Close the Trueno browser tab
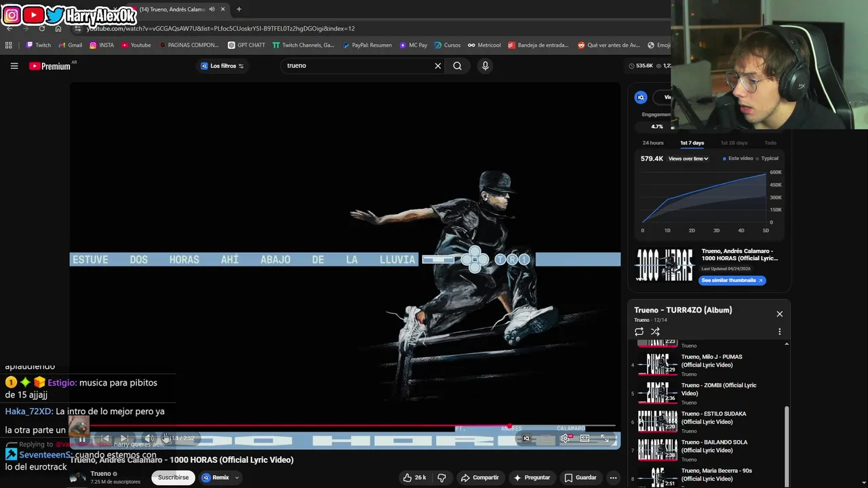Screen dimensions: 868x488 pos(224,9)
